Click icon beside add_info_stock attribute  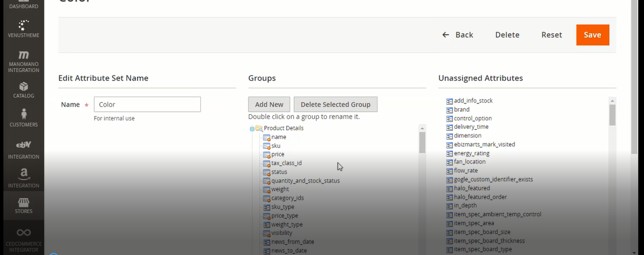tap(449, 101)
